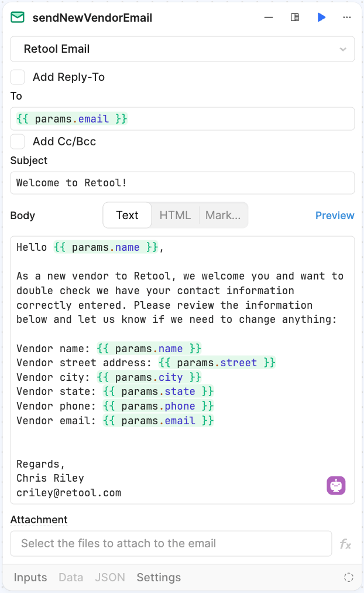Click the Preview link
This screenshot has height=593, width=364.
(x=335, y=216)
